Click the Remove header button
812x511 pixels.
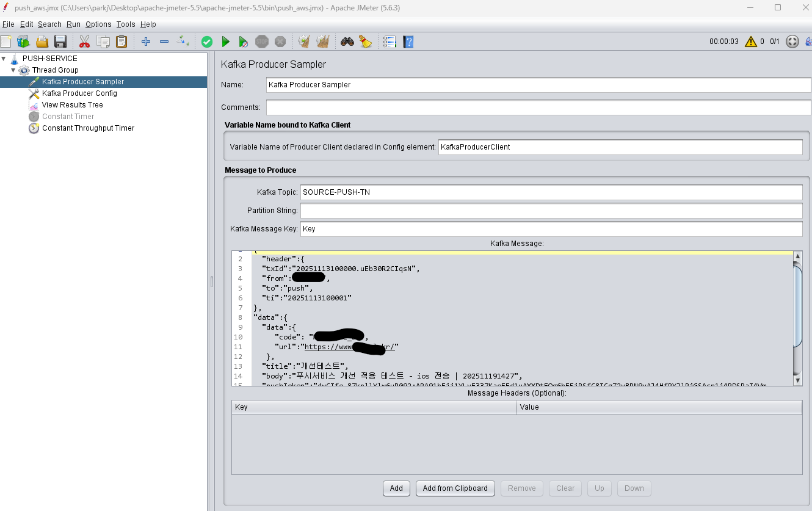tap(522, 488)
